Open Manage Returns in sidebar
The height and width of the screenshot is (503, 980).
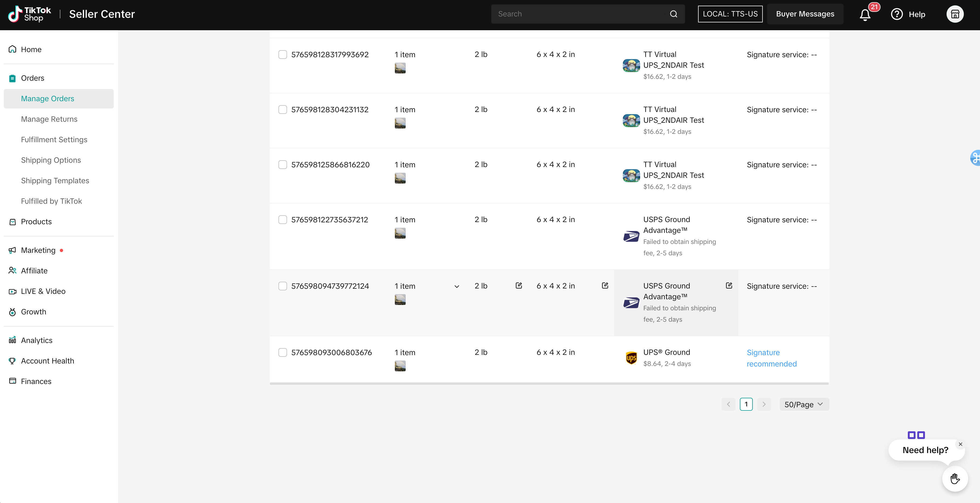(49, 119)
